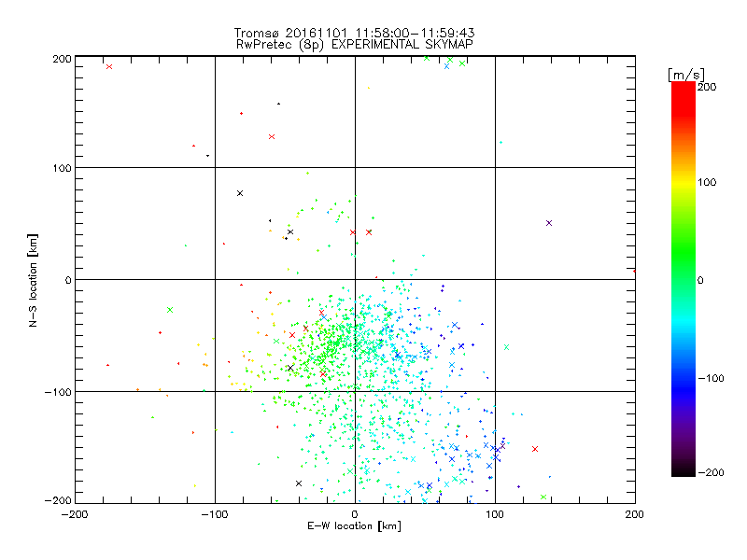Click the lone purple X marker near N-S 50 km
The height and width of the screenshot is (560, 747).
(x=549, y=223)
